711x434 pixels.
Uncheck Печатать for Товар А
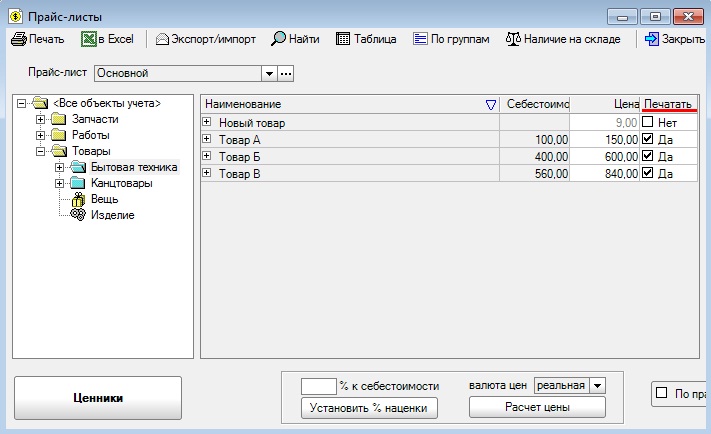[648, 138]
